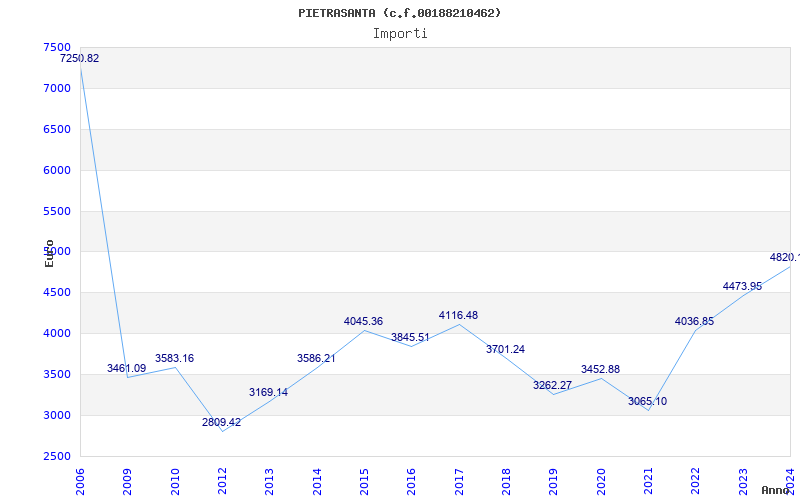Select data label 4045.36
This screenshot has width=800, height=500.
363,321
